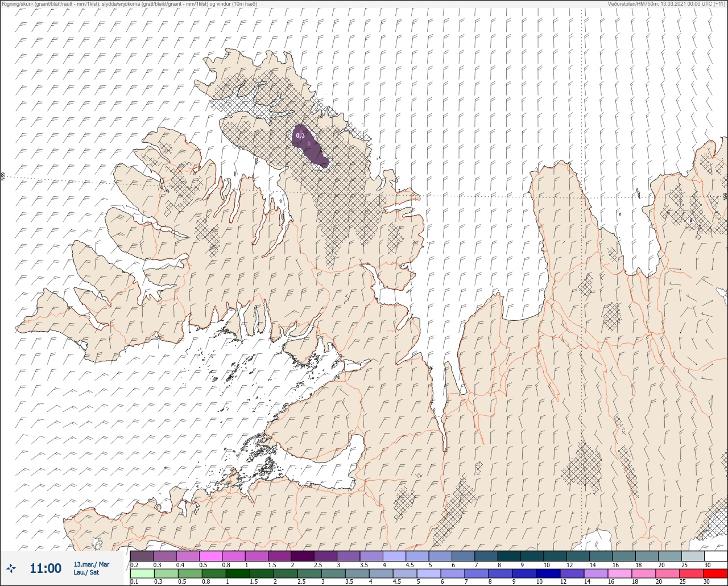The width and height of the screenshot is (728, 586).
Task: Select the snow scale swatch starting at 0.2
Action: (x=142, y=556)
